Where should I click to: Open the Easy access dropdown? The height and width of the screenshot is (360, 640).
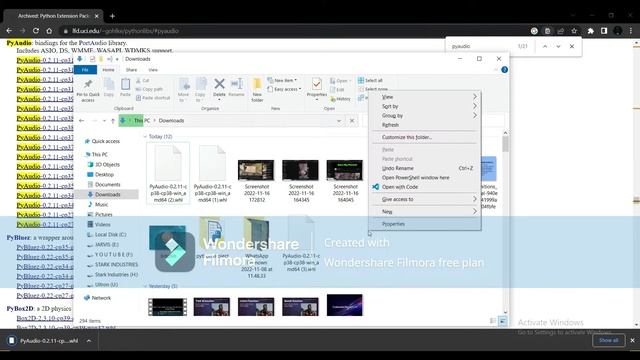(284, 89)
